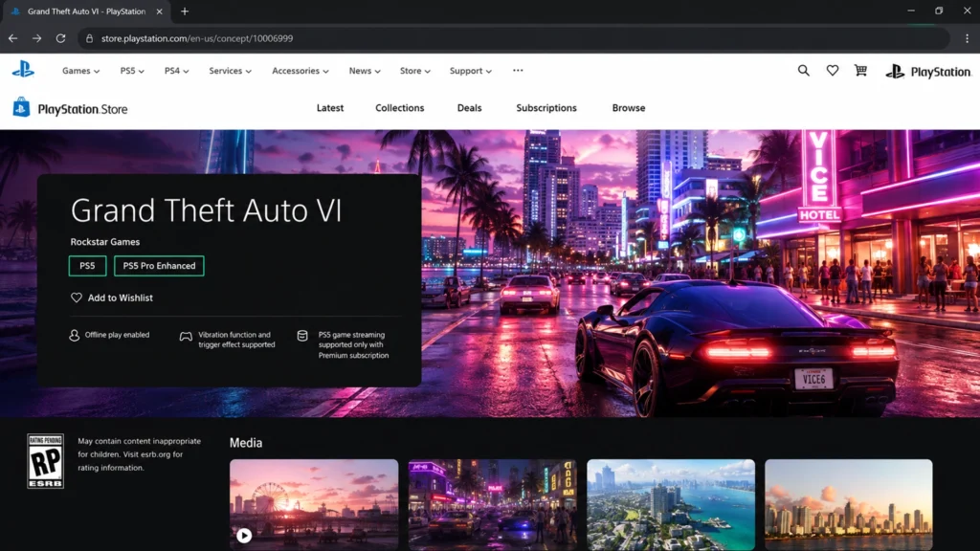Click the PlayStation Store bag icon
This screenshot has width=980, height=551.
pyautogui.click(x=21, y=107)
